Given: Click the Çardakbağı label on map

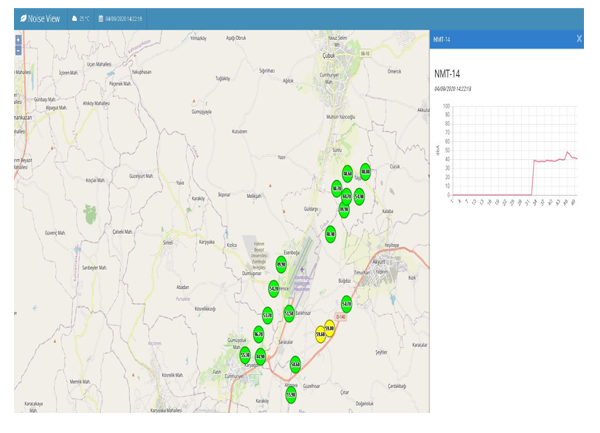Looking at the screenshot, I should [397, 386].
